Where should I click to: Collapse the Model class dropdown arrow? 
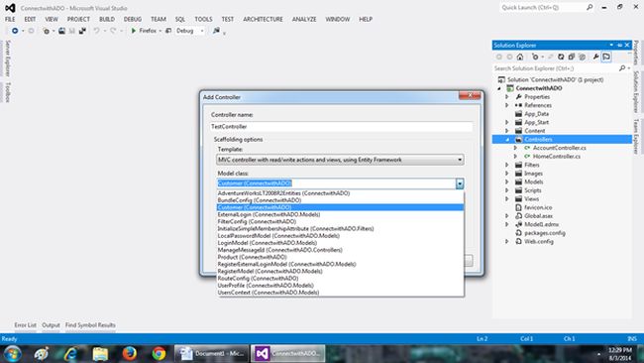[x=460, y=183]
